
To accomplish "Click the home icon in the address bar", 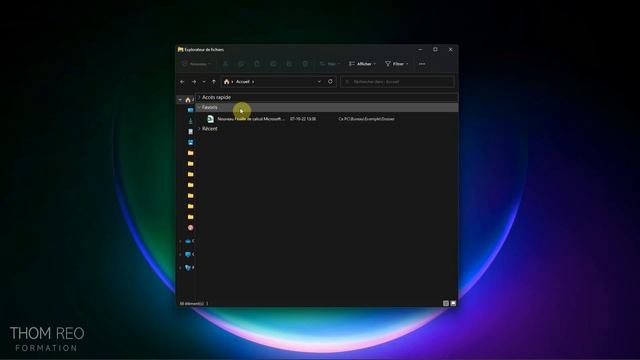I will pyautogui.click(x=227, y=82).
